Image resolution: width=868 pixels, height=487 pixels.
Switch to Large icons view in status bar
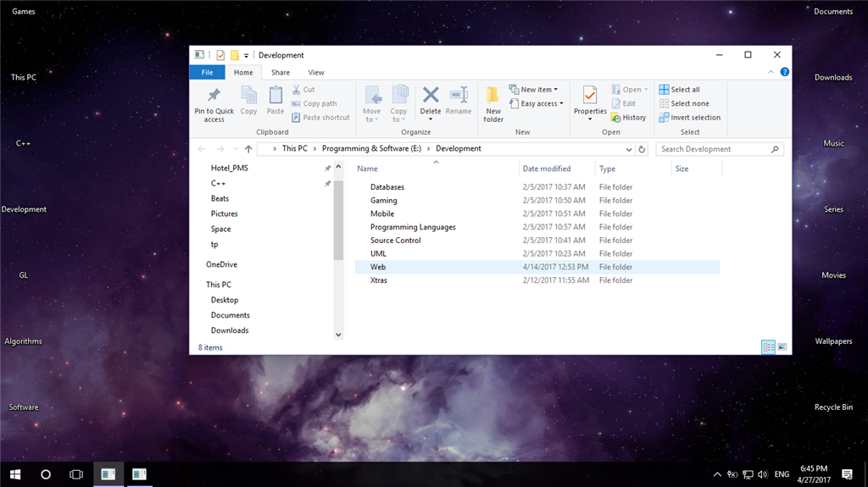782,347
